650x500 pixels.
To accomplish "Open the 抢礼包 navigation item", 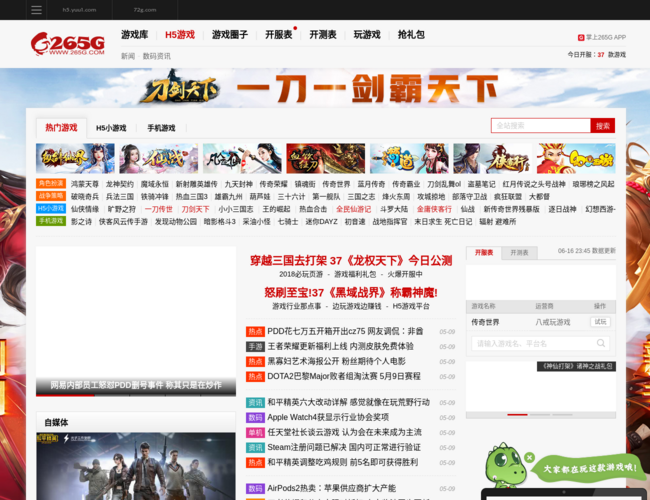I will (x=411, y=35).
